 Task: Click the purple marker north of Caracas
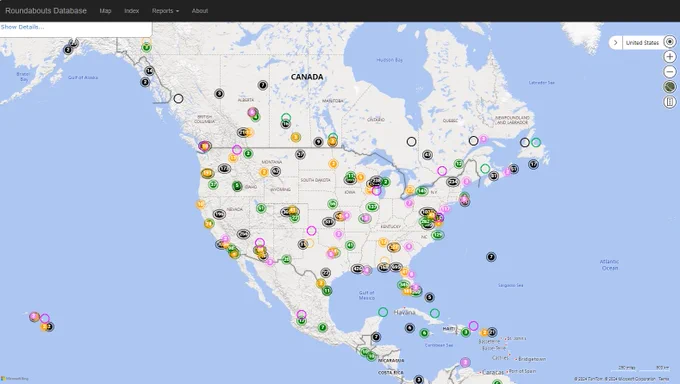[x=465, y=362]
